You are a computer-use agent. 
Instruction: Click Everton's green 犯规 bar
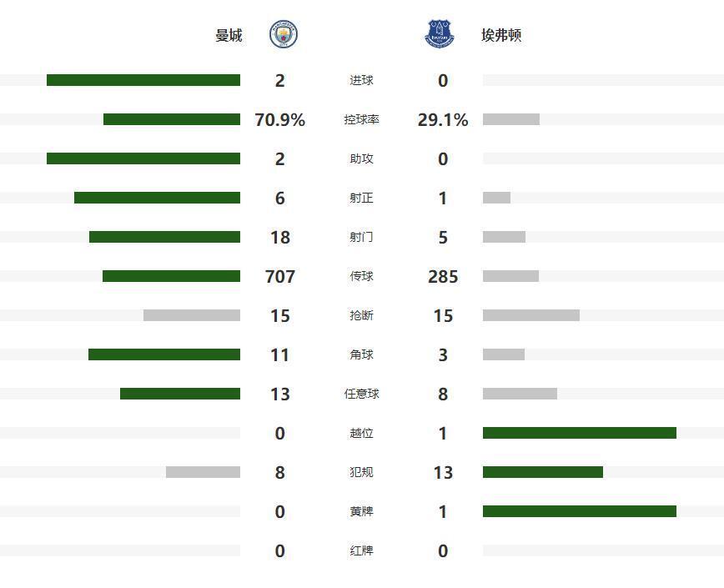point(542,472)
